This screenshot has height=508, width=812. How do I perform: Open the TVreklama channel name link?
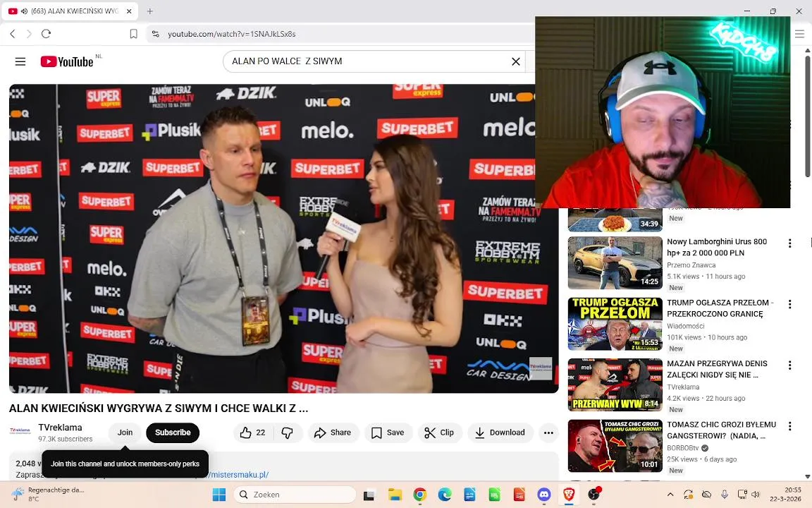pos(60,427)
